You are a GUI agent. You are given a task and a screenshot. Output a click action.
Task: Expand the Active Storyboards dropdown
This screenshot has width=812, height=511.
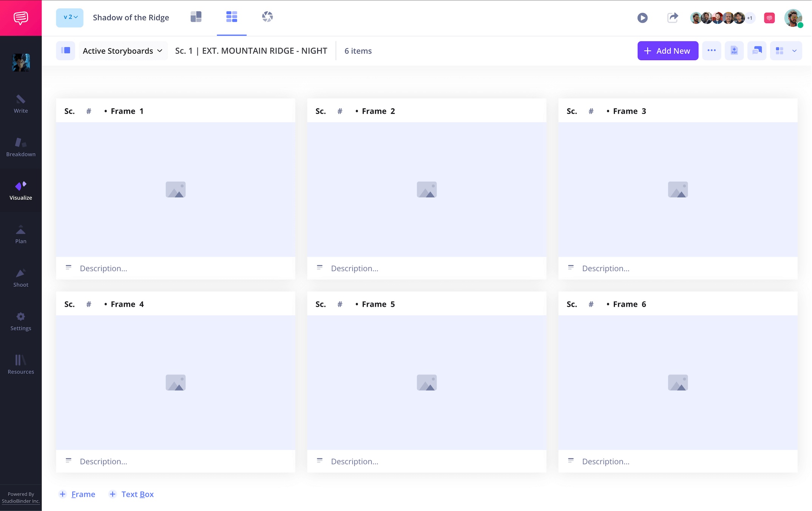click(123, 51)
